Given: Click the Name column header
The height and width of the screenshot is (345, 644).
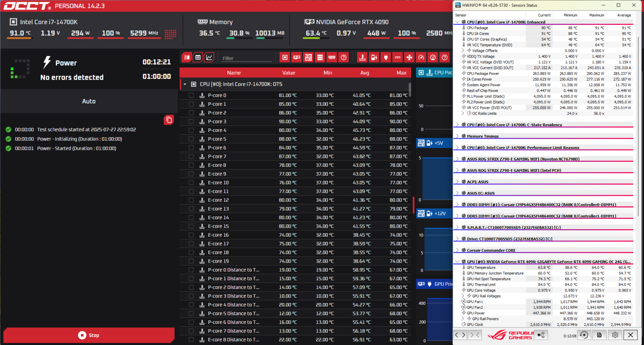Looking at the screenshot, I should 234,73.
